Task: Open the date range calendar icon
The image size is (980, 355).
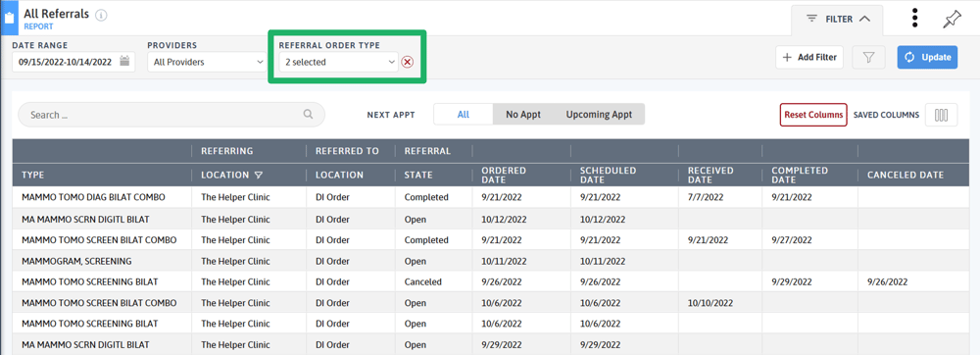Action: [125, 61]
